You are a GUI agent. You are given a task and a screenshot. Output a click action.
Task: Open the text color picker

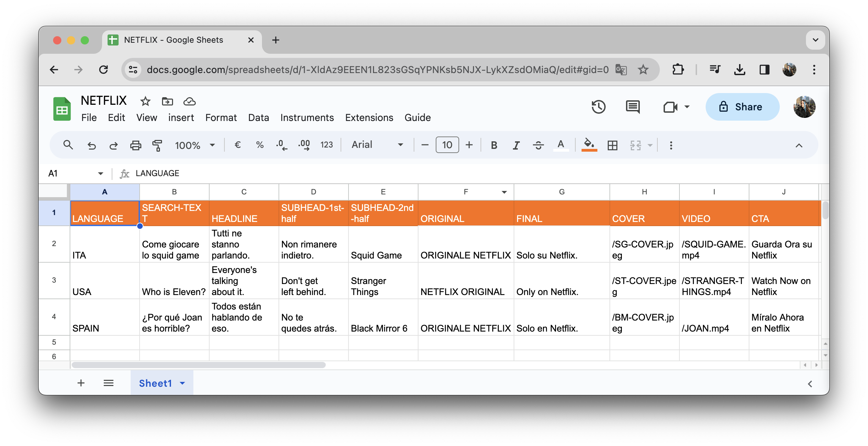561,145
